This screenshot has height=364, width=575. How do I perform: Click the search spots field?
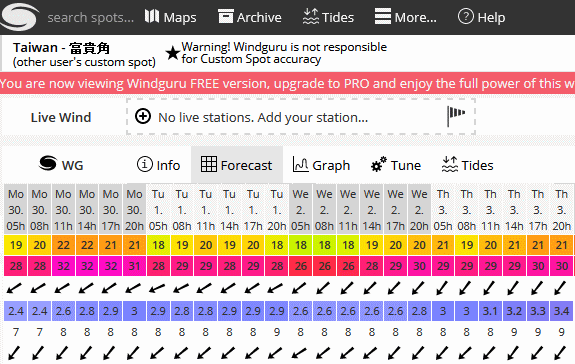click(x=91, y=17)
